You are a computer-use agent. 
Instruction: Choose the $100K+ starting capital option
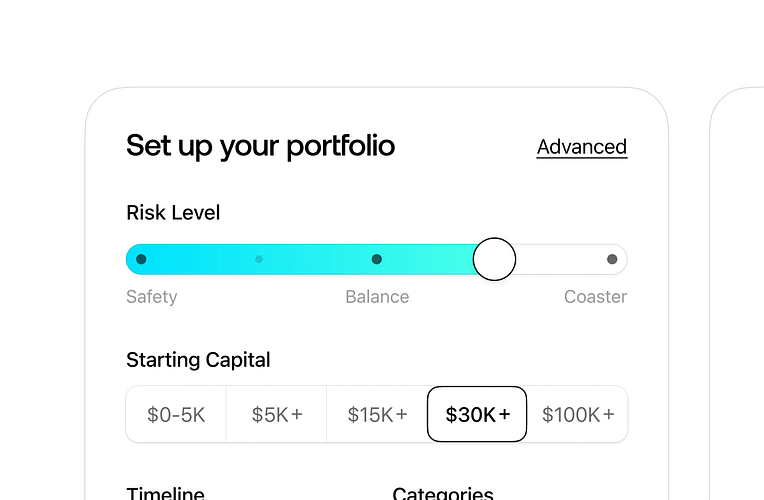[x=577, y=414]
